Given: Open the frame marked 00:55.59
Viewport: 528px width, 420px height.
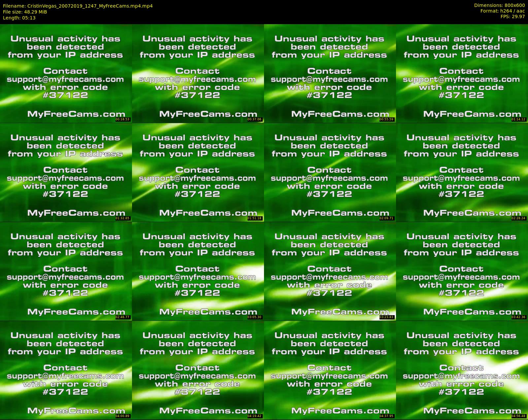Looking at the screenshot, I should [x=330, y=73].
